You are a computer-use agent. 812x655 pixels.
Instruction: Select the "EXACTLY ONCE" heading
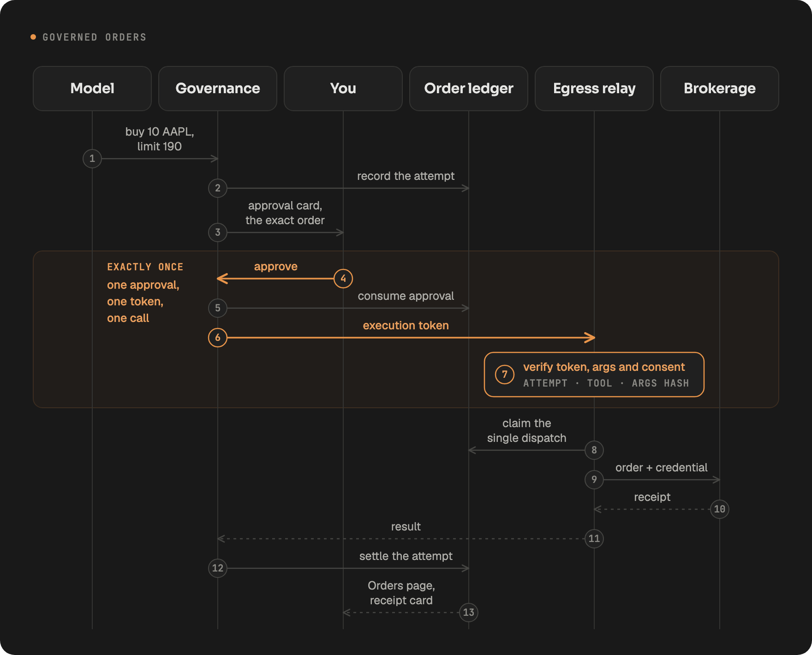pyautogui.click(x=145, y=267)
